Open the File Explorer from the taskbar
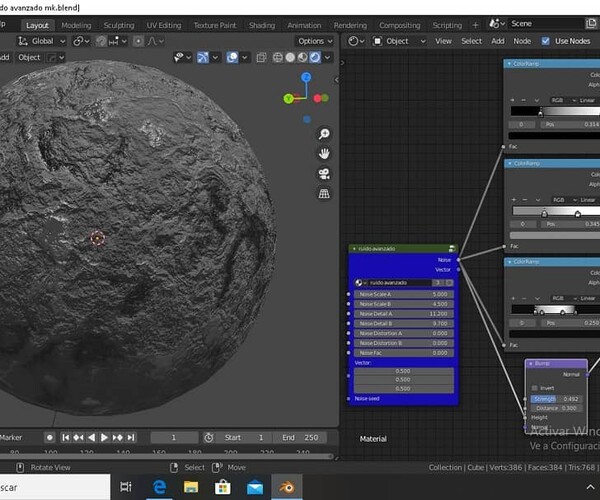This screenshot has height=500, width=600. click(191, 487)
